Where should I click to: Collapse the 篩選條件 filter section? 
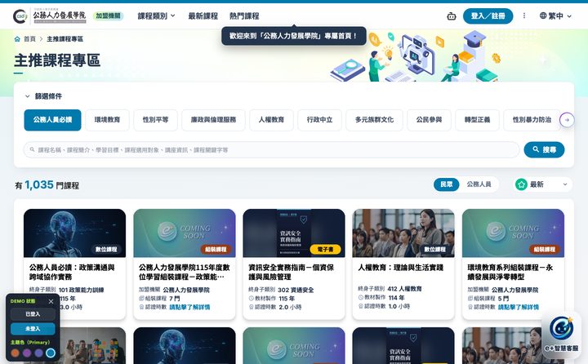pyautogui.click(x=43, y=96)
